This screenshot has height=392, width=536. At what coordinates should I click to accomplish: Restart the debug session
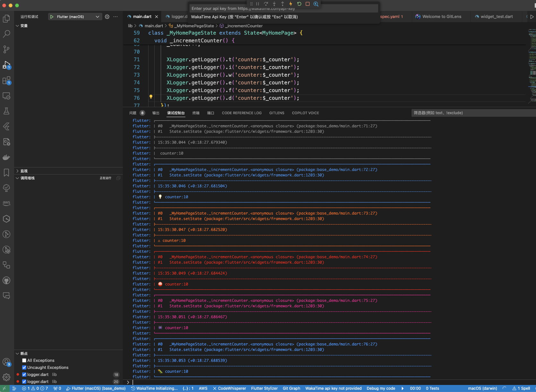[x=299, y=4]
